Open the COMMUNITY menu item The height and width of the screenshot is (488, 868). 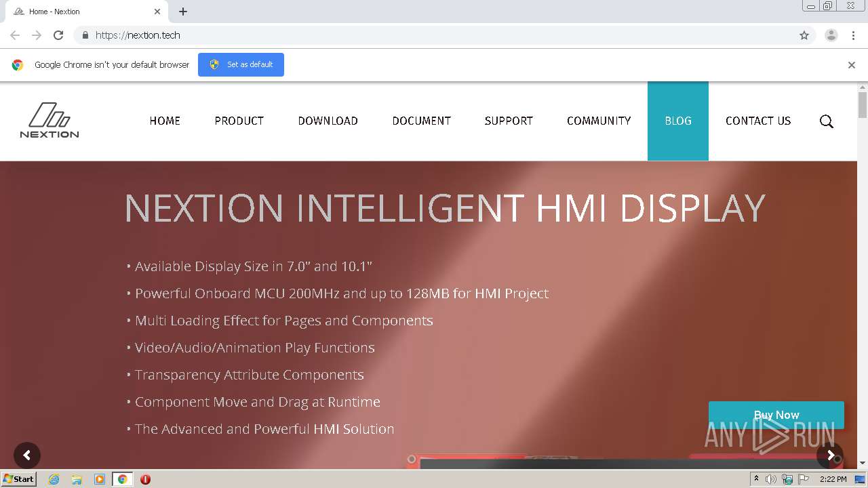pos(599,121)
